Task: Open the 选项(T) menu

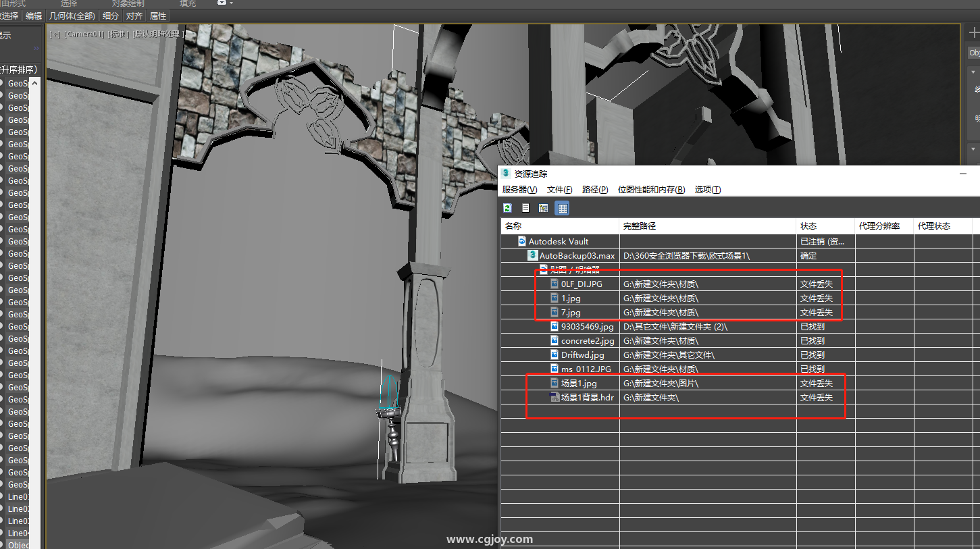Action: [708, 190]
